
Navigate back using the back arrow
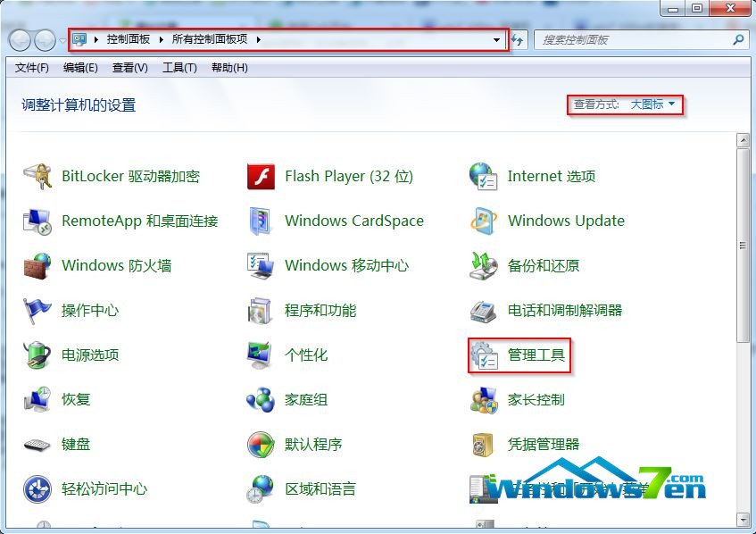tap(20, 39)
